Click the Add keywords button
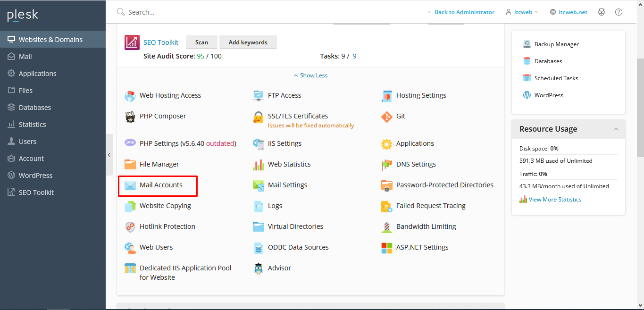644x310 pixels. 248,42
